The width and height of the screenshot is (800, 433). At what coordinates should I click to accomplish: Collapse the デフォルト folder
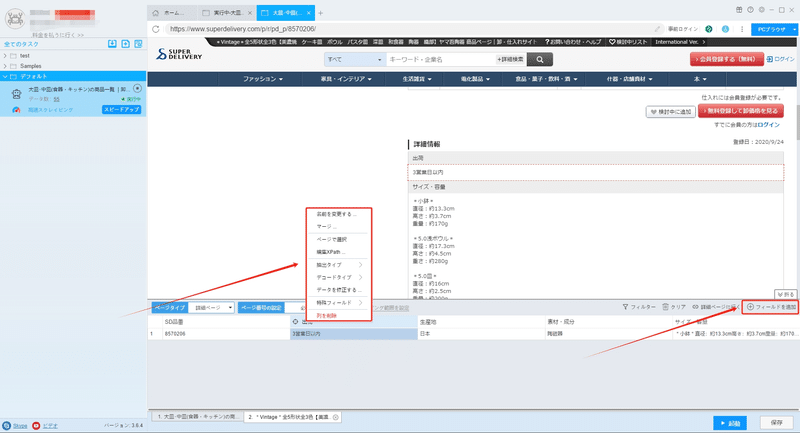click(5, 77)
